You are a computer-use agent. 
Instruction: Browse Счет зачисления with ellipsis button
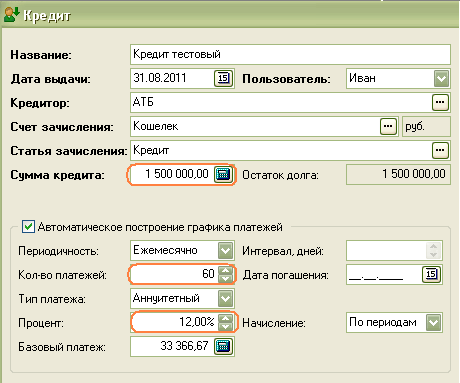(388, 126)
